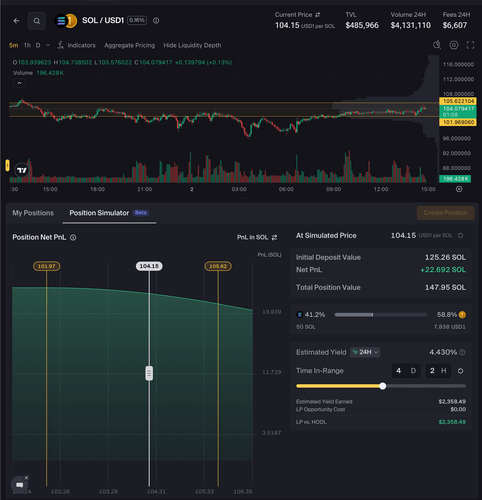The image size is (482, 500).
Task: Click the TVL value $485,966
Action: coord(362,25)
